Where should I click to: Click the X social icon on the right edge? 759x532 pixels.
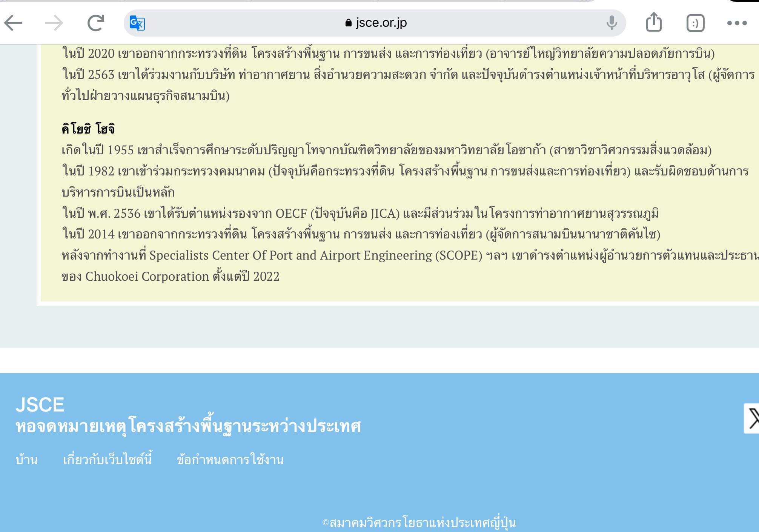tap(753, 418)
